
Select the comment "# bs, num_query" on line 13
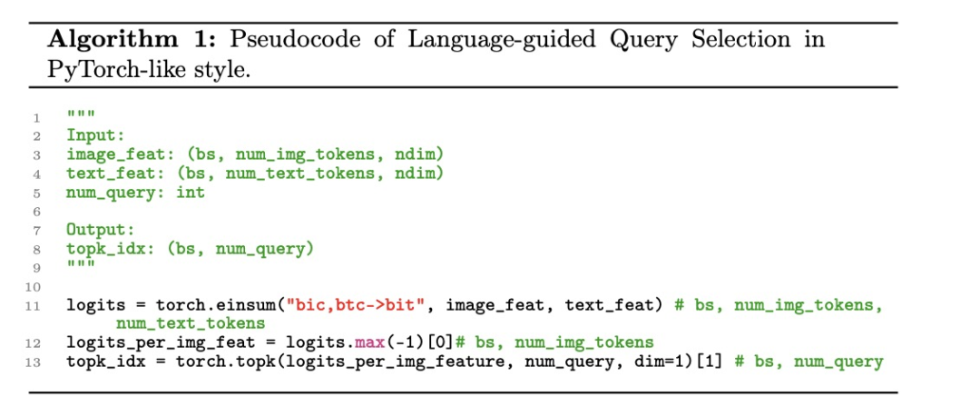click(808, 362)
